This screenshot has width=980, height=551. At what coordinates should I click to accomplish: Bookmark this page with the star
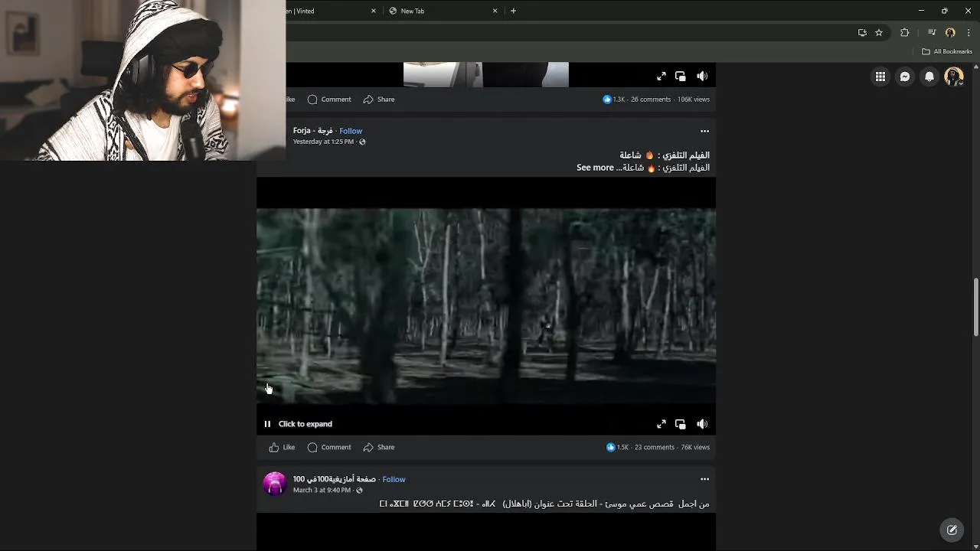click(x=879, y=32)
